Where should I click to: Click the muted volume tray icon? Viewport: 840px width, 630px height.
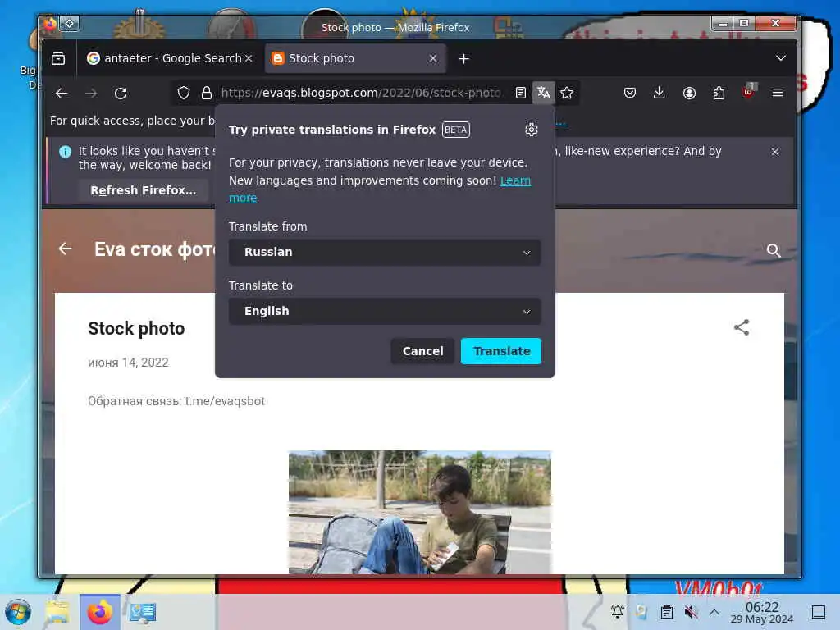(x=691, y=612)
